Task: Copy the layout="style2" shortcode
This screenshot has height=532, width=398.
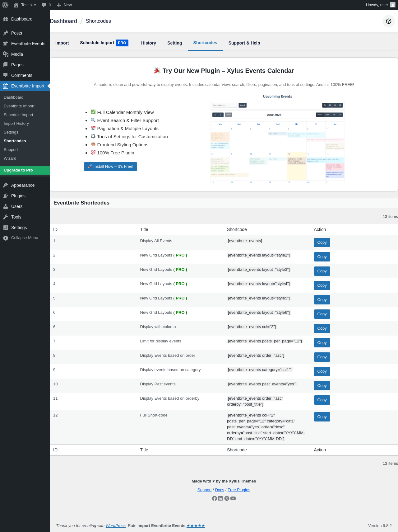Action: [322, 257]
